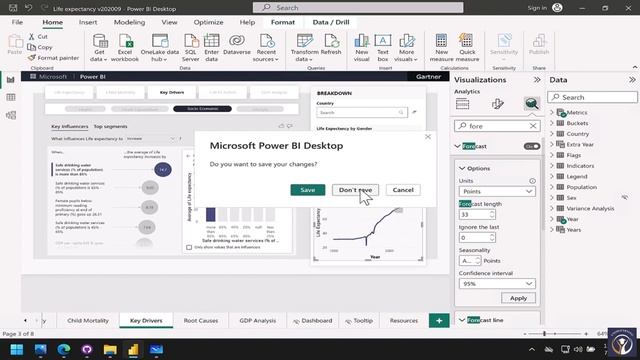Expand the Metrics table

[x=552, y=112]
